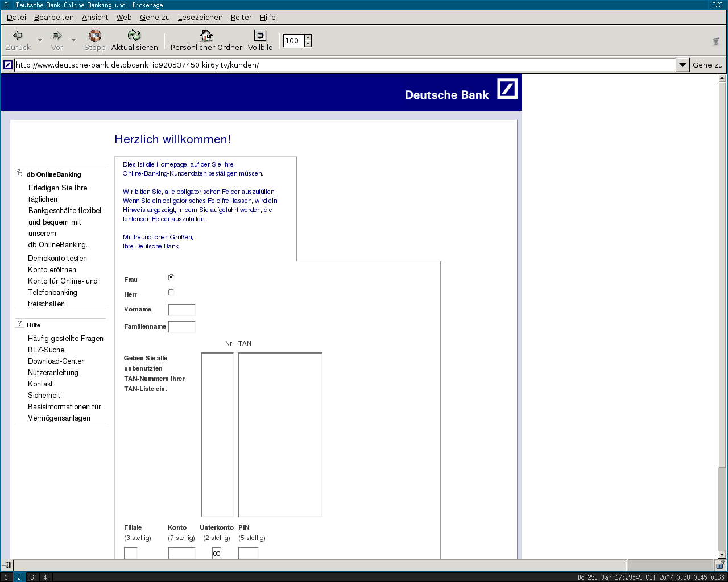Screen dimensions: 728x582
Task: Open the Hilfe menu
Action: 268,17
